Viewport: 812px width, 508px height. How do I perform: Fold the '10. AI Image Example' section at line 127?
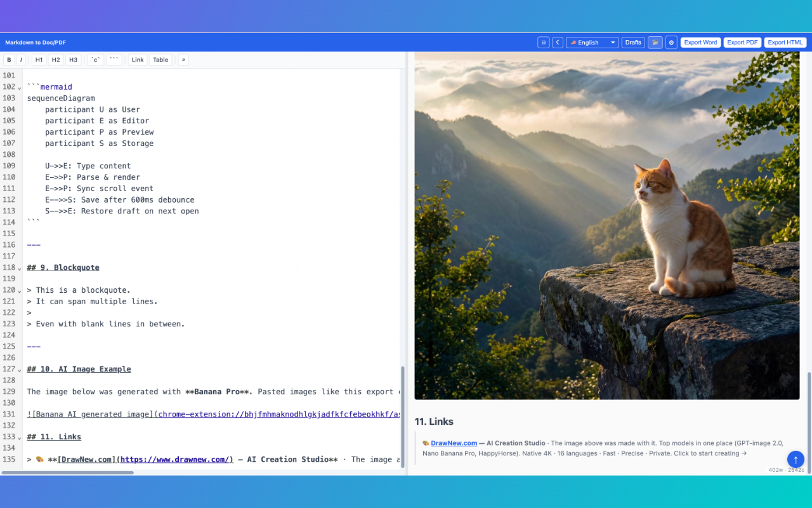tap(20, 370)
